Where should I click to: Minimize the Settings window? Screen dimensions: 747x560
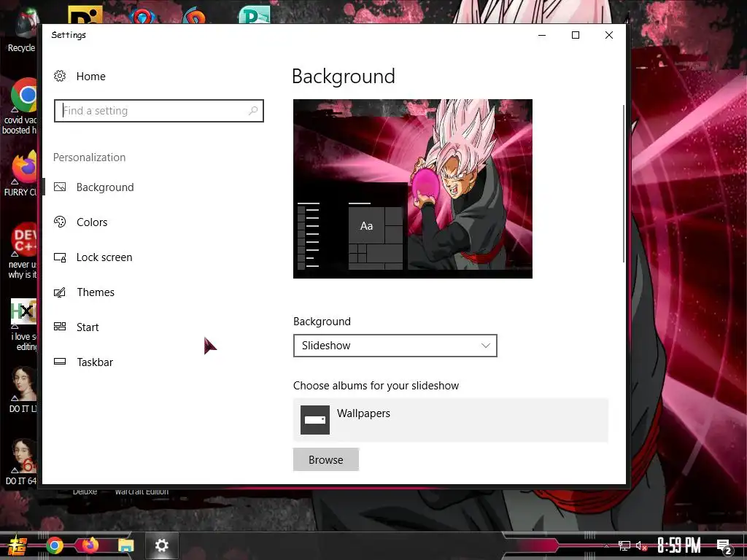coord(542,35)
